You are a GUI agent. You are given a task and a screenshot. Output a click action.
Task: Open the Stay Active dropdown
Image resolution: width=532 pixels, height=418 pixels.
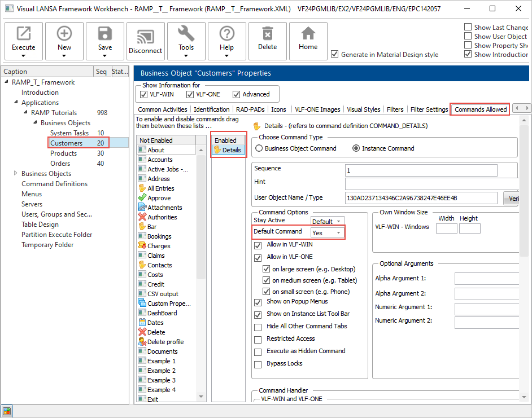[x=328, y=221]
